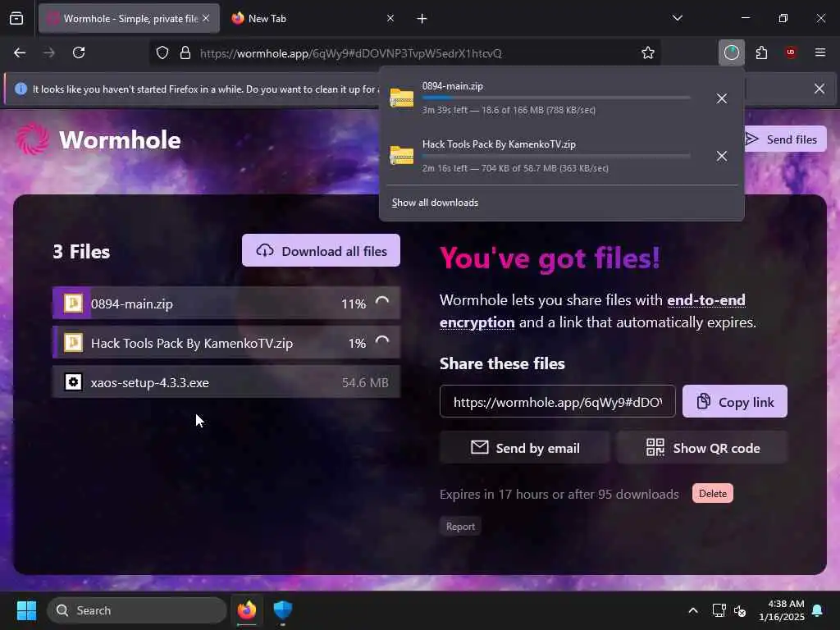Click Send by email
The height and width of the screenshot is (630, 840).
pyautogui.click(x=524, y=448)
